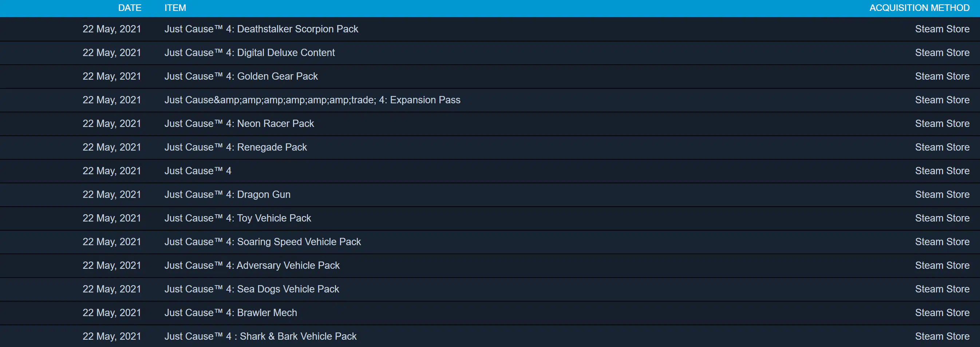Click the Expansion Pass item name
The image size is (980, 347).
click(312, 100)
